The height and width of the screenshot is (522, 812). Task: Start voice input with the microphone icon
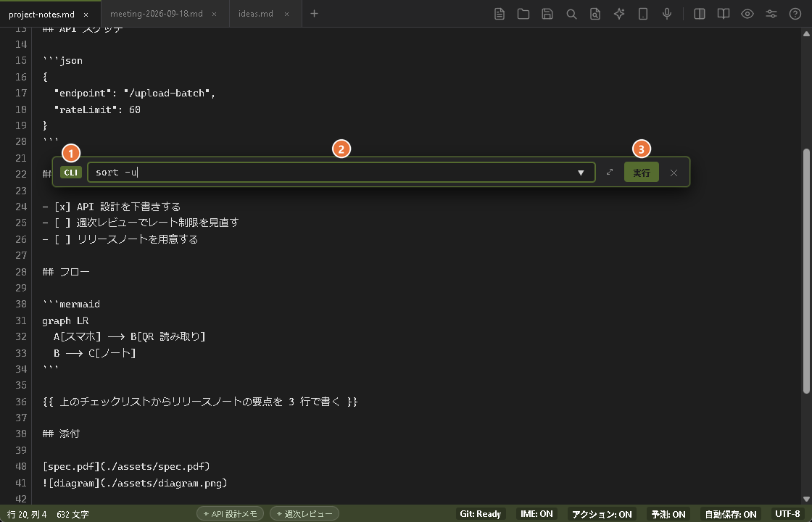[667, 14]
